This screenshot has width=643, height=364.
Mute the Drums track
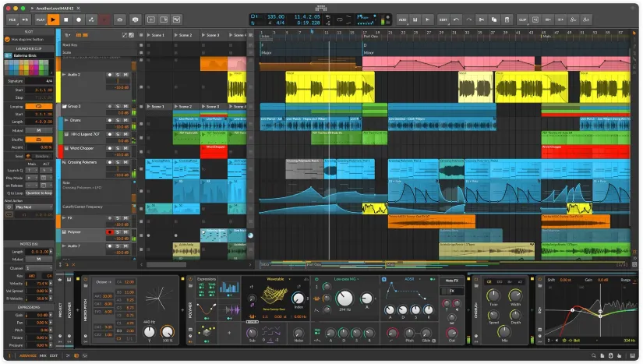click(125, 120)
